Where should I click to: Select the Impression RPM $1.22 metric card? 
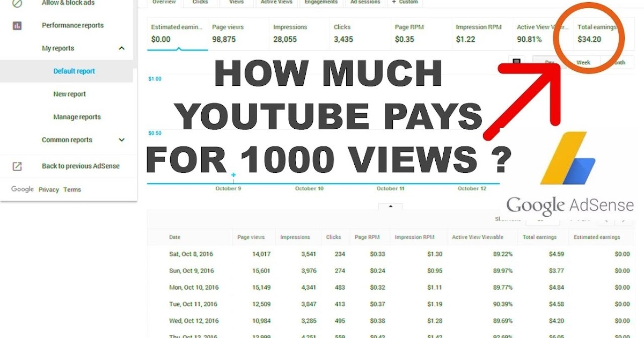482,33
